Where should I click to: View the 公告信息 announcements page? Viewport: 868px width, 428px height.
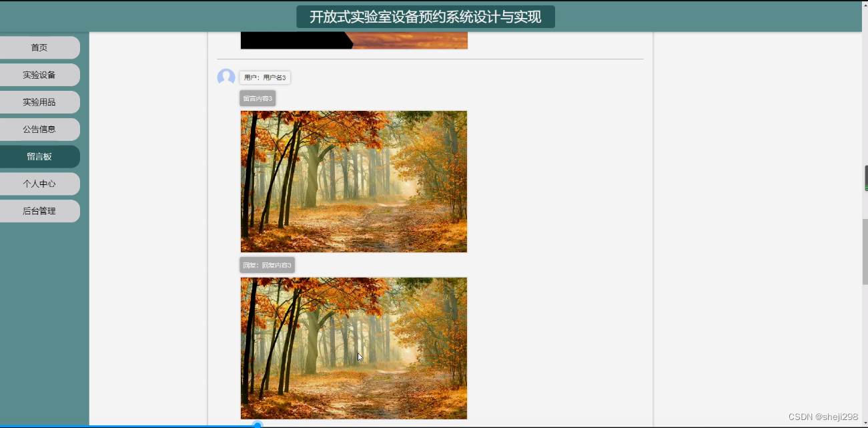pyautogui.click(x=40, y=129)
